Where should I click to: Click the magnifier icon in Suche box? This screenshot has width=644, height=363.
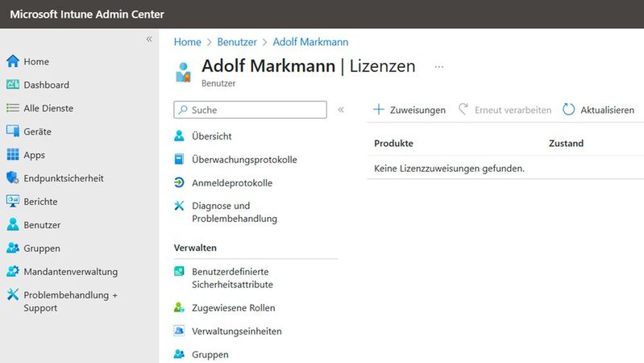183,110
